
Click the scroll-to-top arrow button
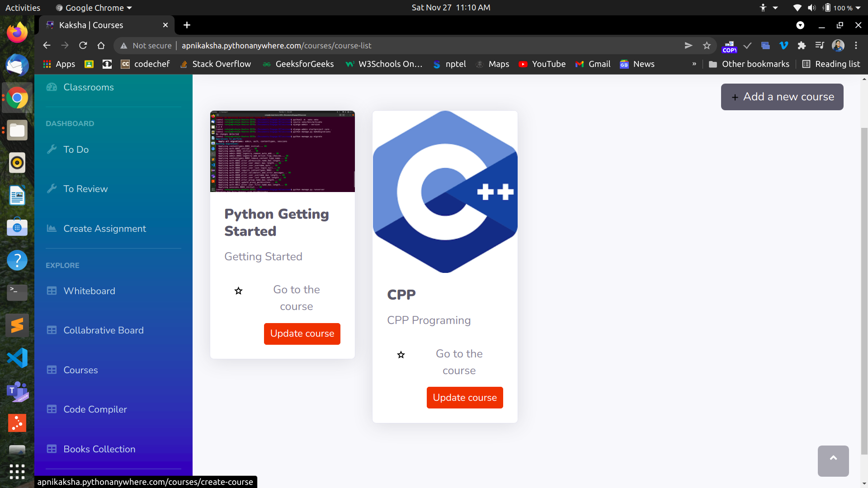[833, 460]
